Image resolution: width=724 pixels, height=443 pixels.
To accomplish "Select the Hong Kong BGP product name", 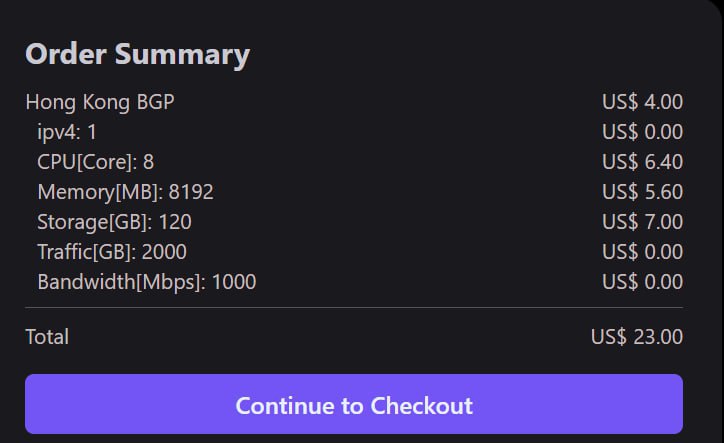I will [100, 101].
